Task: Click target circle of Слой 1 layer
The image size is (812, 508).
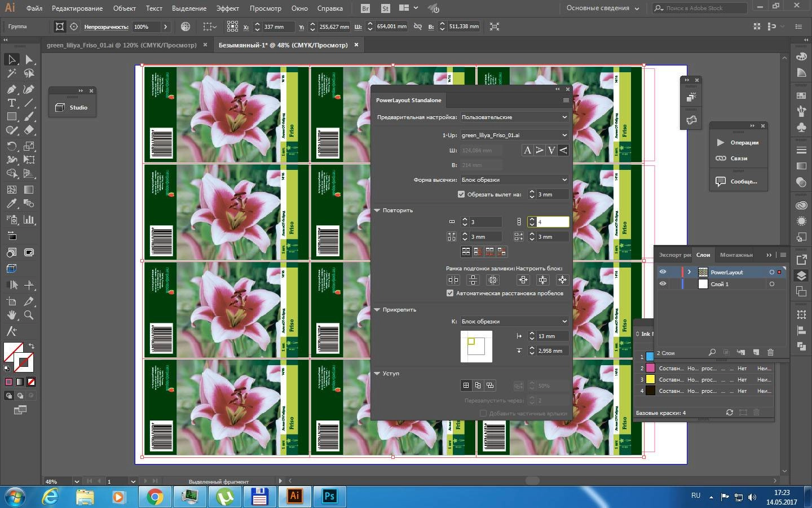Action: point(772,284)
